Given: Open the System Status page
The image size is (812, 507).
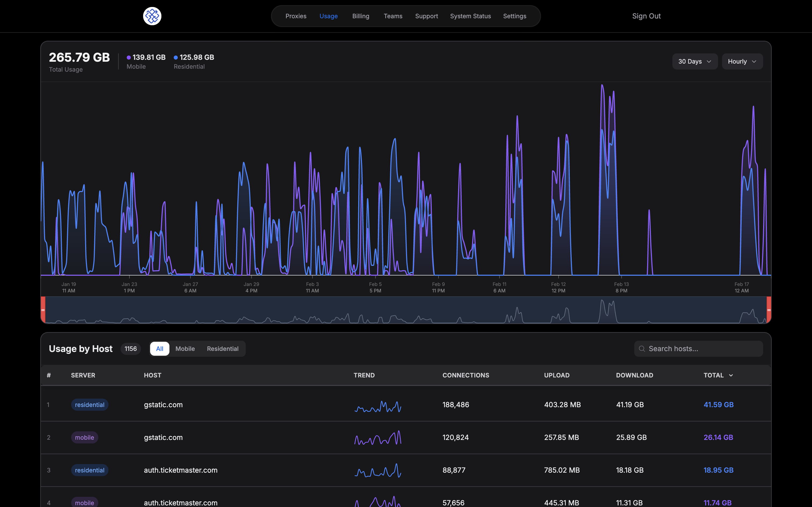Looking at the screenshot, I should click(x=470, y=16).
